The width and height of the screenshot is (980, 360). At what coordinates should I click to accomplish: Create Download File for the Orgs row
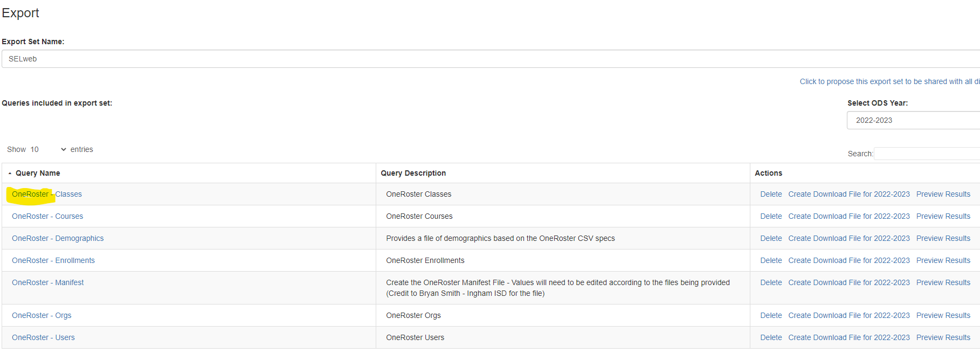pos(849,315)
